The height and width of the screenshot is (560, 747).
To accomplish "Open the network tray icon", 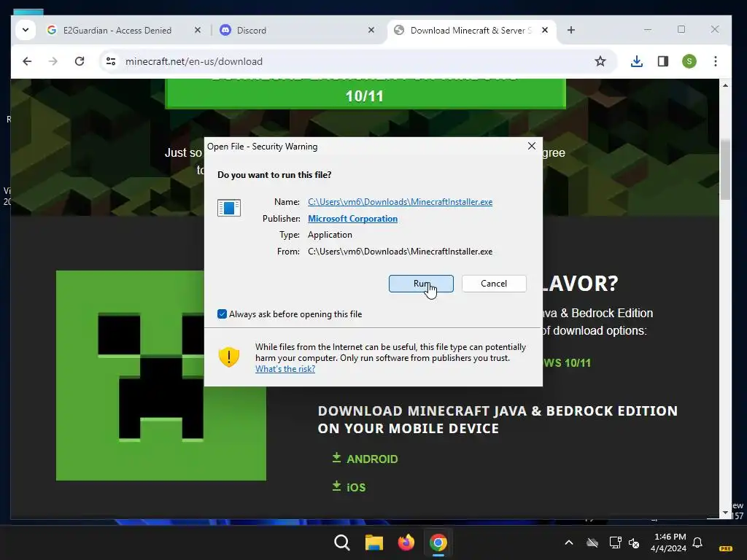I will 615,542.
